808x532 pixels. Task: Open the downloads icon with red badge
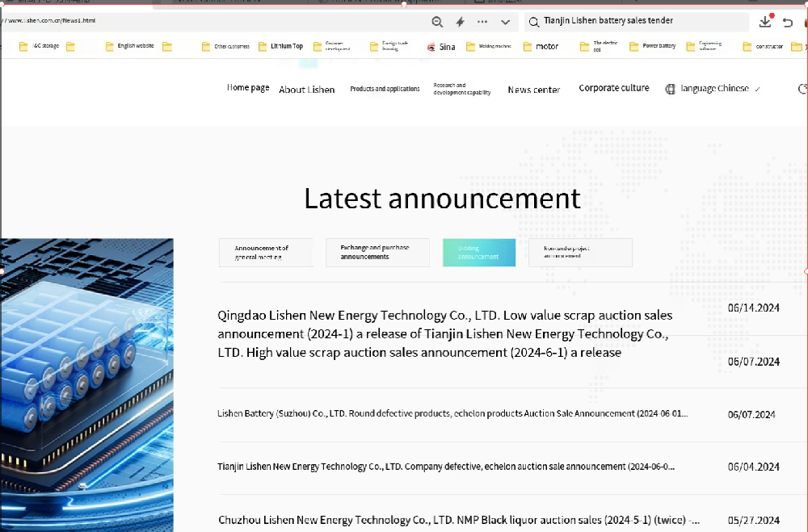(x=766, y=21)
